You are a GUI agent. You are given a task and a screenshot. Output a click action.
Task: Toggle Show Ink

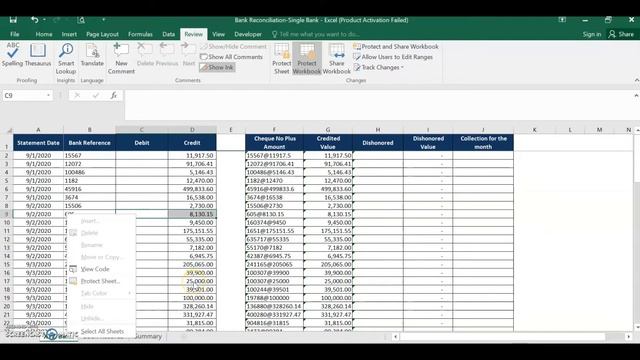pos(217,67)
